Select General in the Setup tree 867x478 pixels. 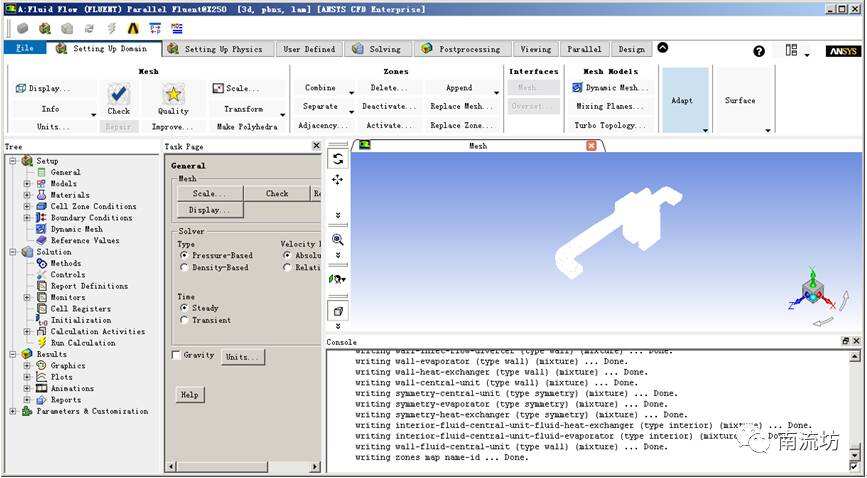tap(65, 172)
